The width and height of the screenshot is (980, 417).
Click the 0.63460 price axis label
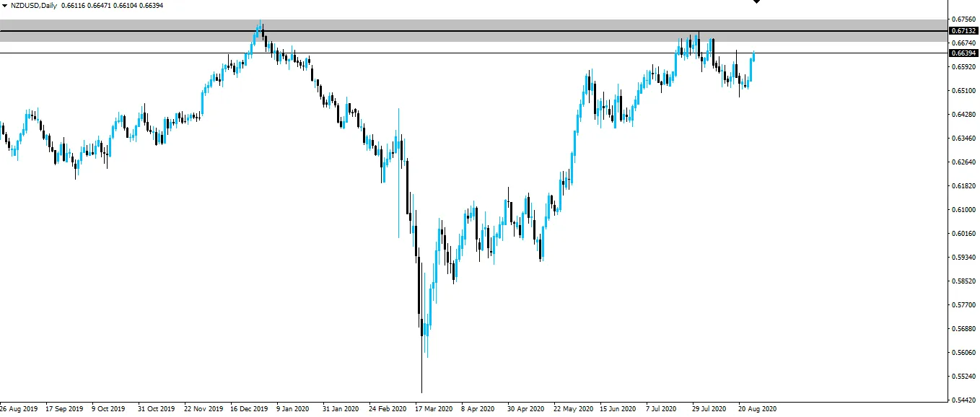[963, 139]
